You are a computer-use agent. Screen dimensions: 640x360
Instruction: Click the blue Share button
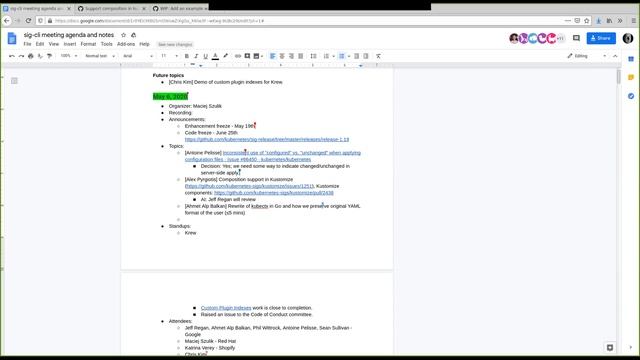[601, 38]
